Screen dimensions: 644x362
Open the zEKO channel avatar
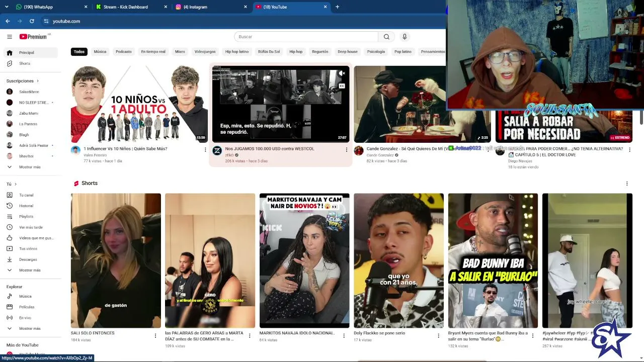point(217,151)
